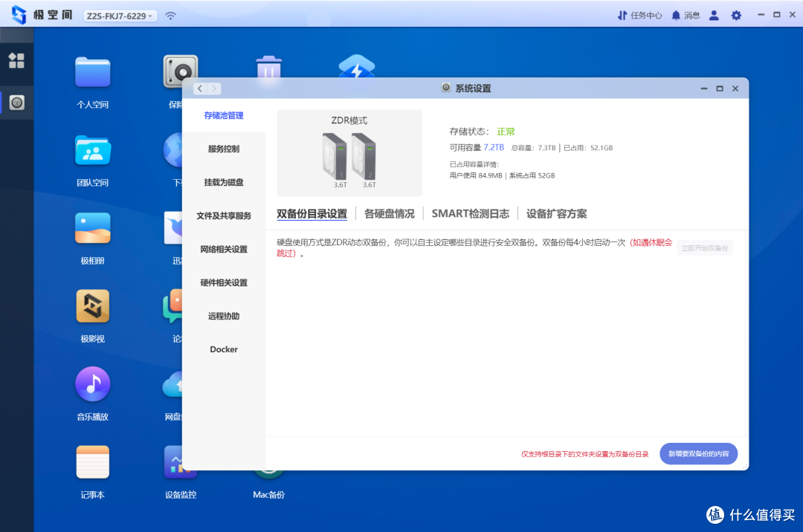This screenshot has height=532, width=803.
Task: Open 消息 notifications bell
Action: coord(686,16)
